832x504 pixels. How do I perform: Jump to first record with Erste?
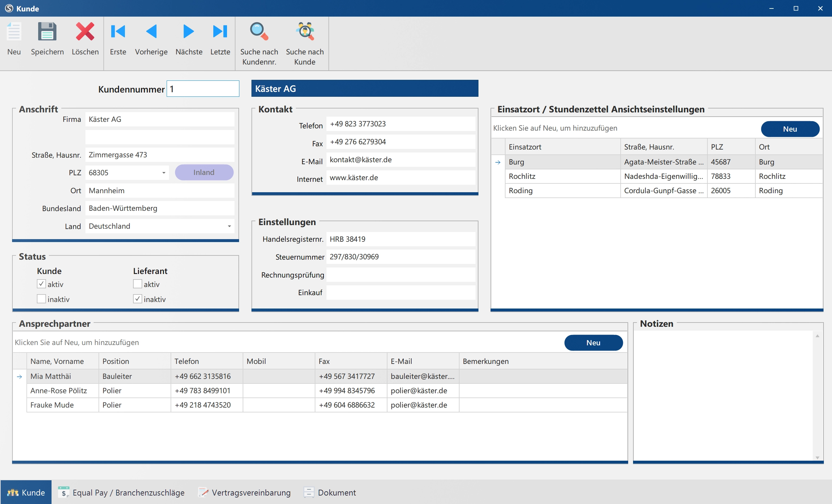(118, 32)
